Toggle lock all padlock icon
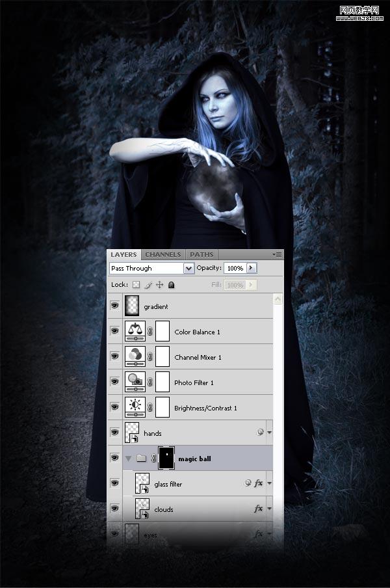The height and width of the screenshot is (588, 390). (x=172, y=285)
